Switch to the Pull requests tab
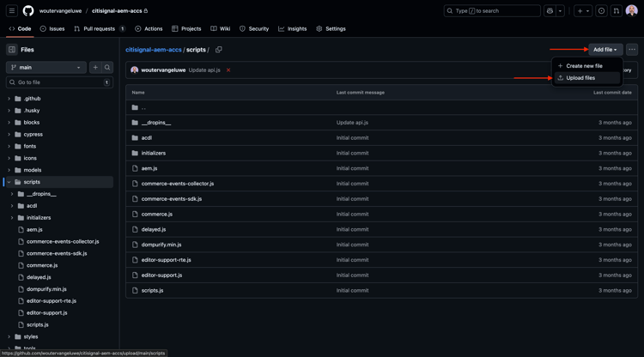 point(100,28)
